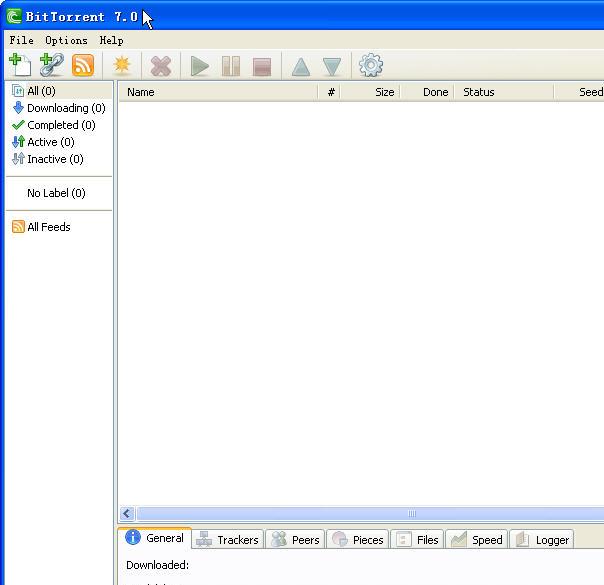
Task: Sort by the Status column header
Action: click(504, 92)
